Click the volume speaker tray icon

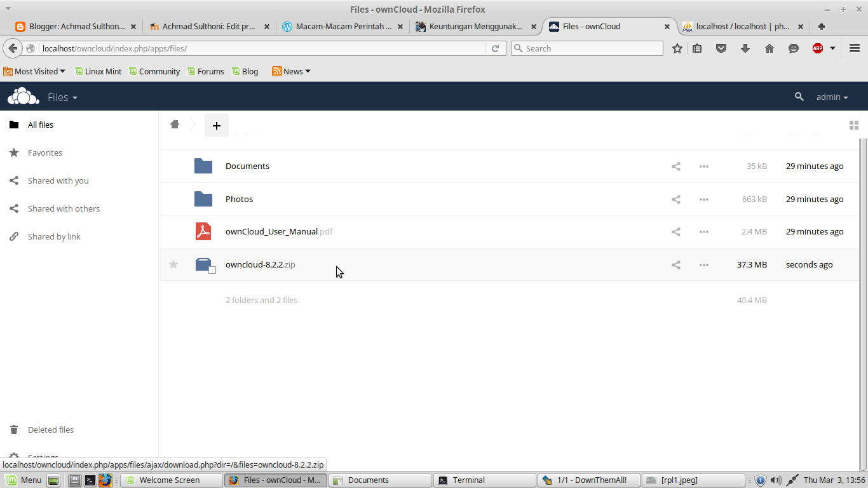pyautogui.click(x=776, y=480)
